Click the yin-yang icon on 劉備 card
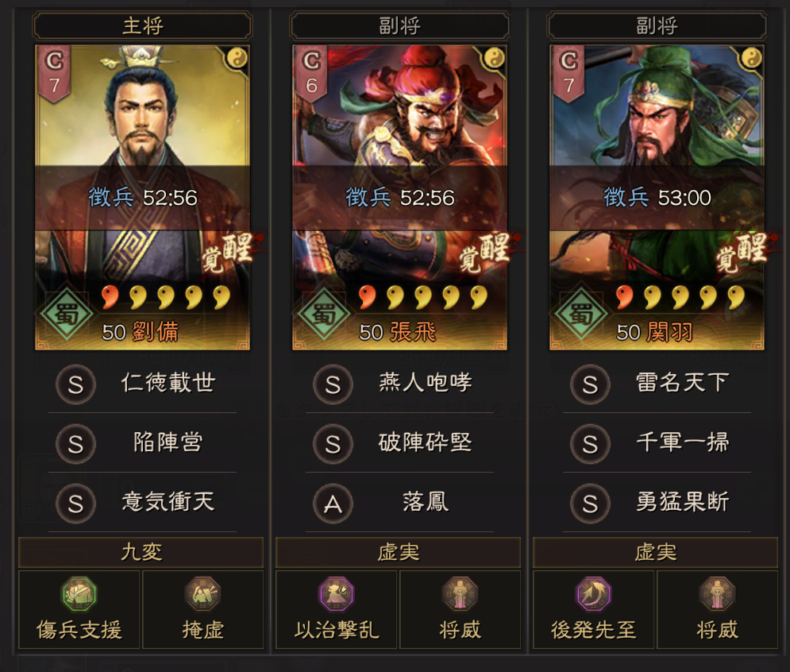 (x=237, y=58)
